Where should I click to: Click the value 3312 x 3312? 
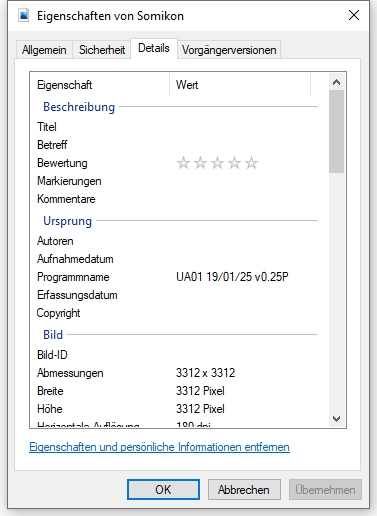coord(206,373)
